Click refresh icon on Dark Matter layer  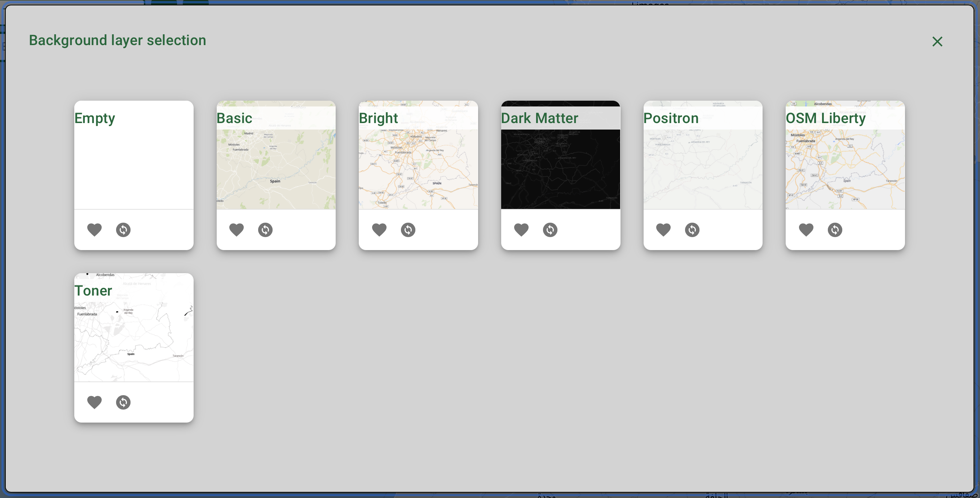(x=550, y=229)
